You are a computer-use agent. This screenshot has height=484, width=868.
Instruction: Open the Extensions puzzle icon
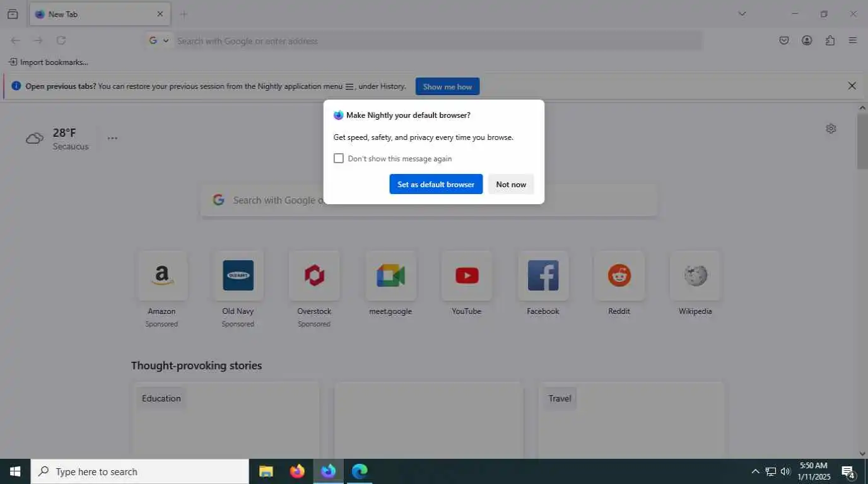[830, 40]
